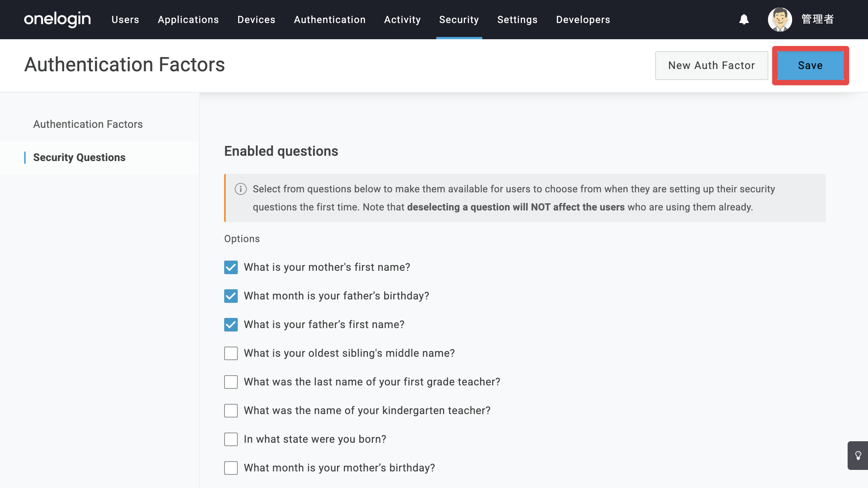Click the Save button

810,66
